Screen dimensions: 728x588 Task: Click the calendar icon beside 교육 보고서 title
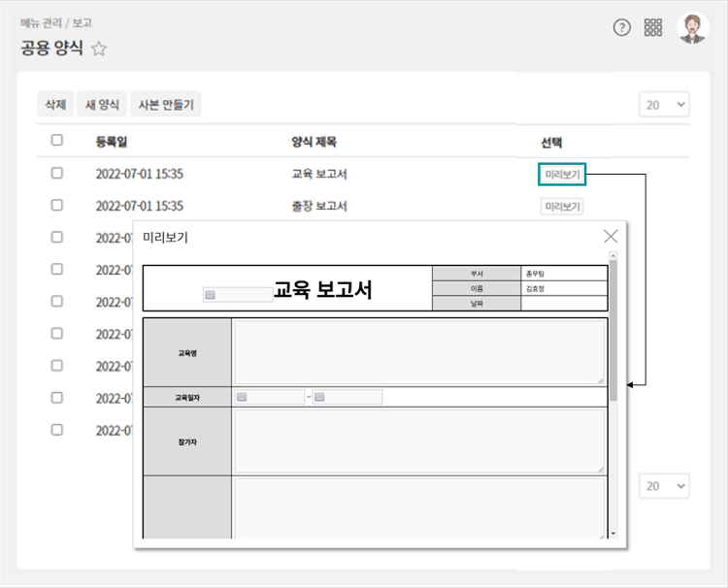coord(210,294)
